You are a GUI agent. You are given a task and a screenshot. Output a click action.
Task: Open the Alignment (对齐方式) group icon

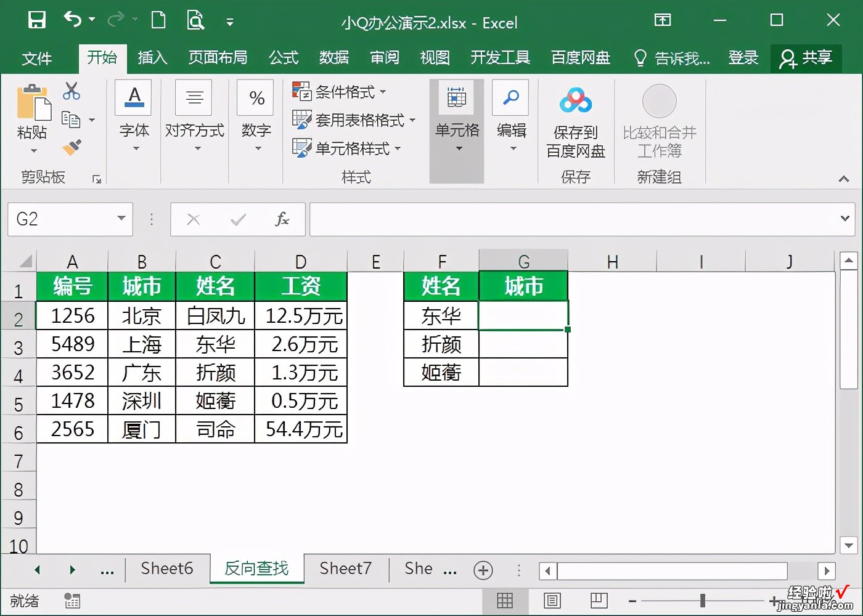tap(194, 97)
